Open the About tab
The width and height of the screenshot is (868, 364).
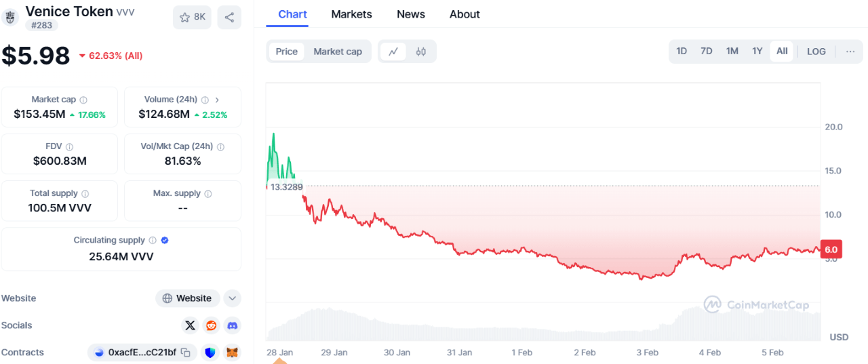(x=465, y=14)
